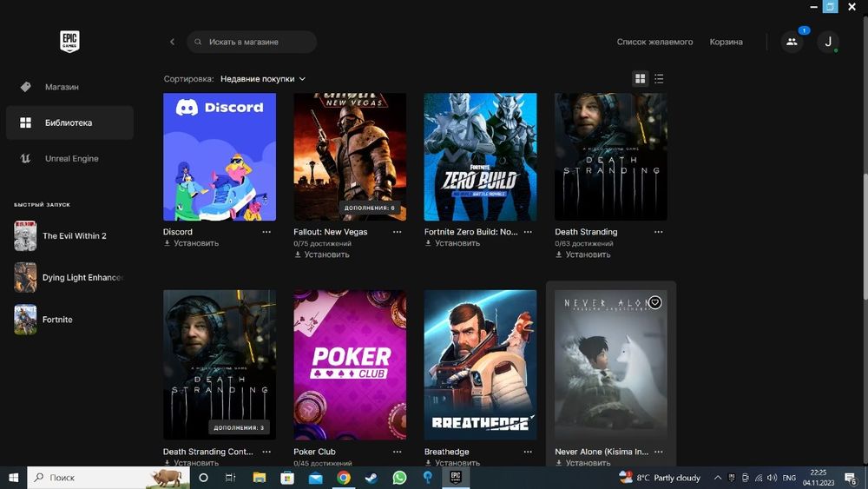Image resolution: width=868 pixels, height=489 pixels.
Task: Open the profile avatar J menu
Action: point(828,42)
